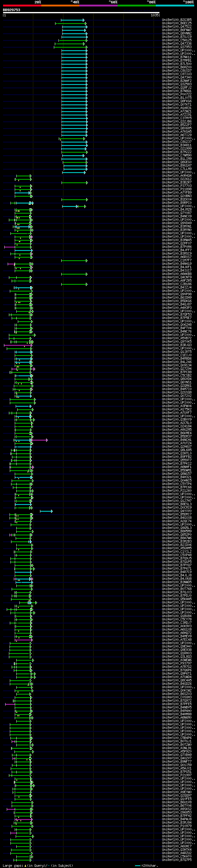Select hit label UniRef100_B7L500

coord(177,64)
